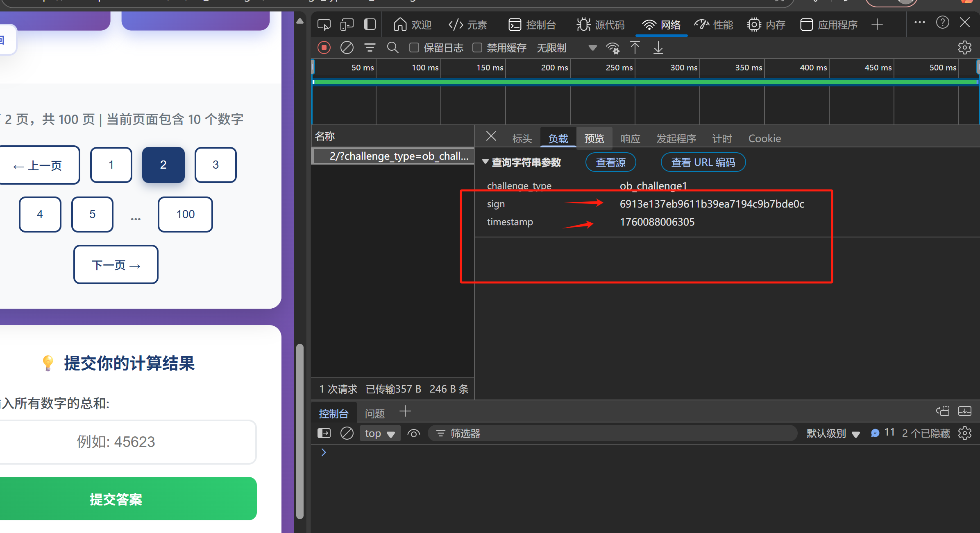This screenshot has height=533, width=980.
Task: Open the top context dropdown
Action: pyautogui.click(x=379, y=433)
